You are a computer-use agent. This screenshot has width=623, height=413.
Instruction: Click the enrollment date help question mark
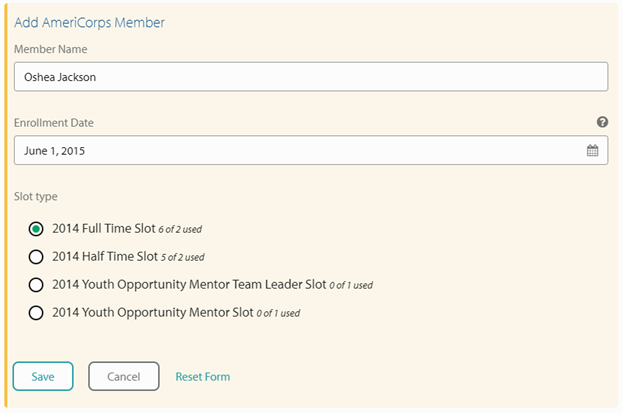(x=602, y=122)
